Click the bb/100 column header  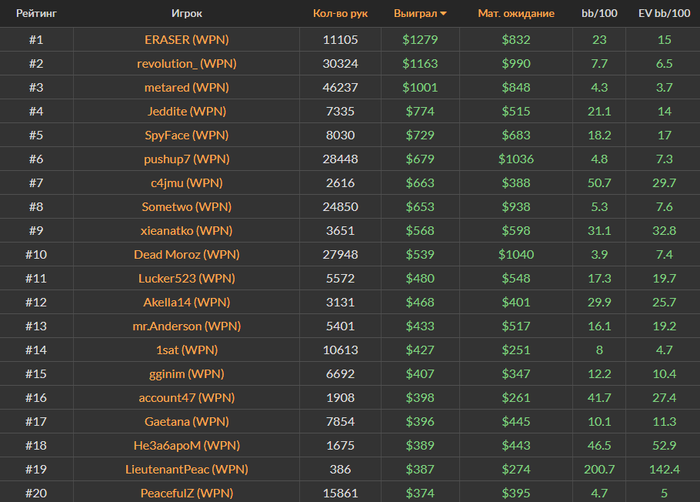[599, 13]
